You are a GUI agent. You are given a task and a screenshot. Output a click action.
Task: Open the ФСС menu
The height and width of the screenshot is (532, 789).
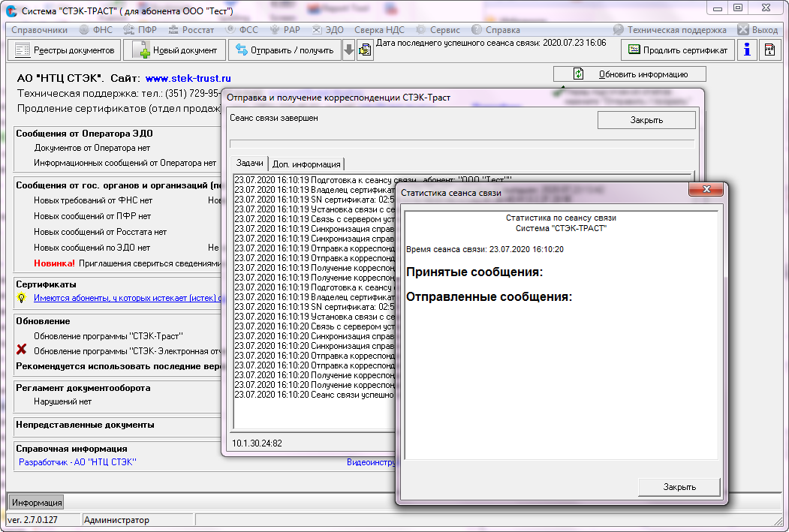click(242, 30)
